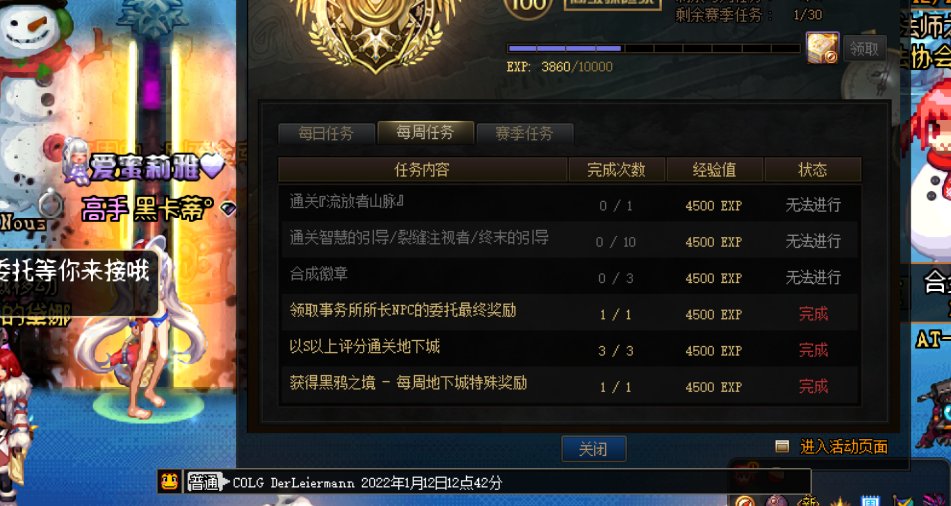Click the yellow emoji face chat icon
951x506 pixels.
169,482
